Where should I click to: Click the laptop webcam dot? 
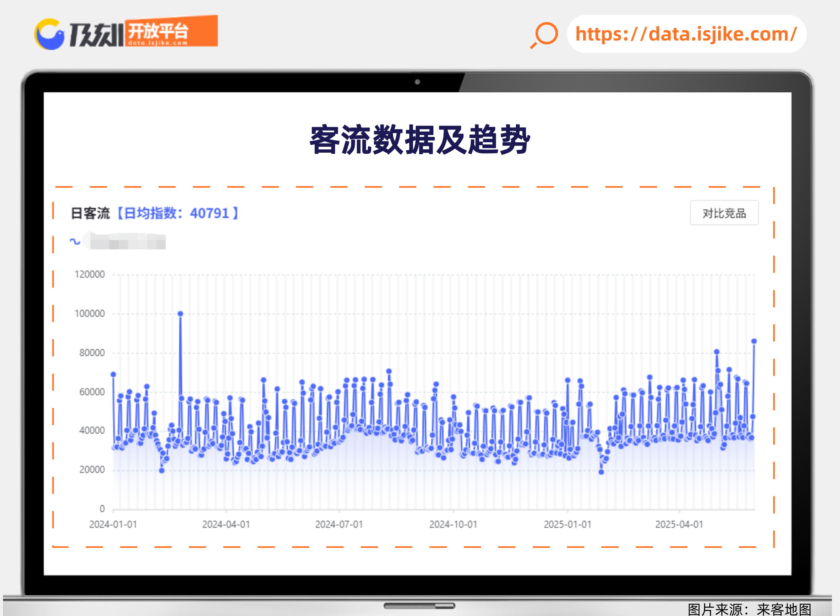coord(417,82)
